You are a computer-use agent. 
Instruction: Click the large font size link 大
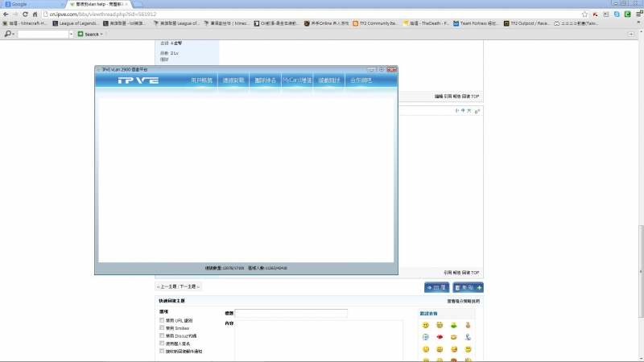click(469, 111)
